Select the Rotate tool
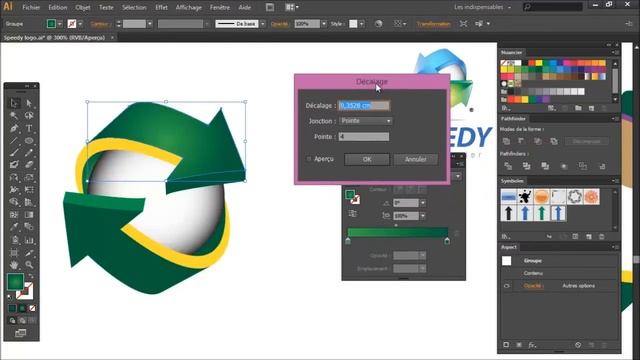Viewport: 640px width, 360px height. tap(14, 178)
